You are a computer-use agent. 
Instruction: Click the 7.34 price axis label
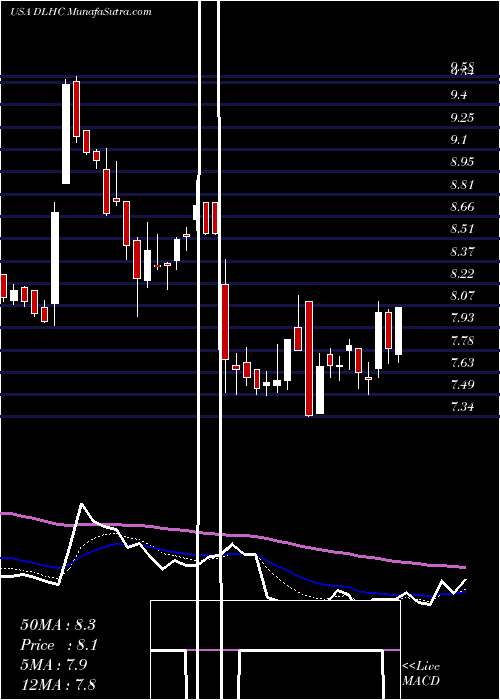point(462,407)
